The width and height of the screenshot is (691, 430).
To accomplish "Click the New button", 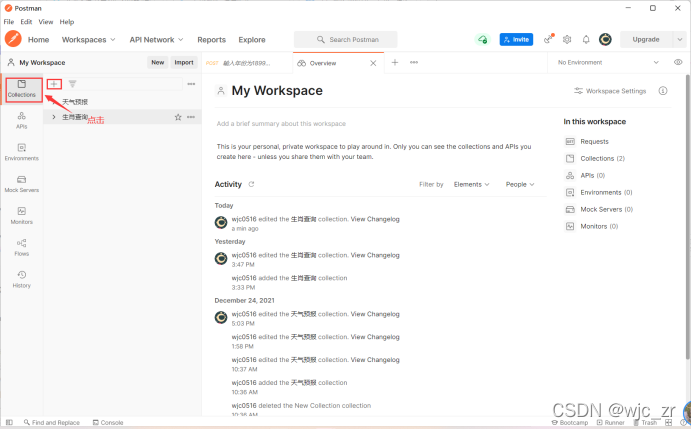I will click(158, 63).
